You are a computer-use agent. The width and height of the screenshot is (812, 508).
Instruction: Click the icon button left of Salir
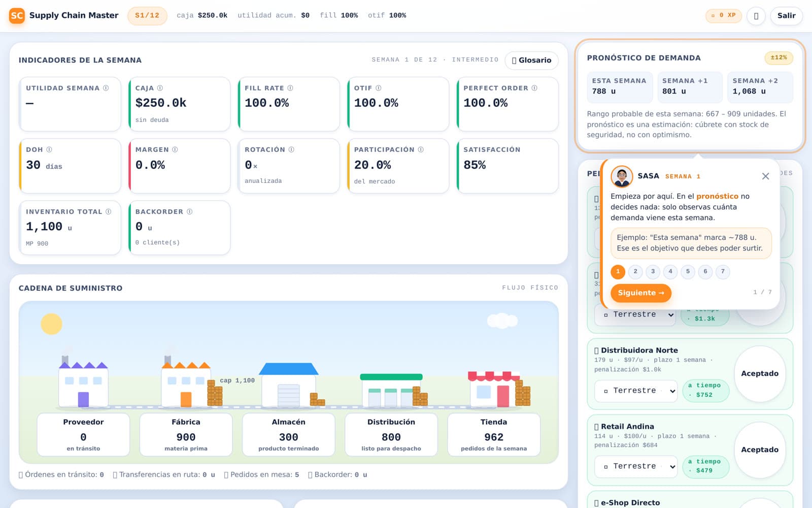[x=756, y=16]
